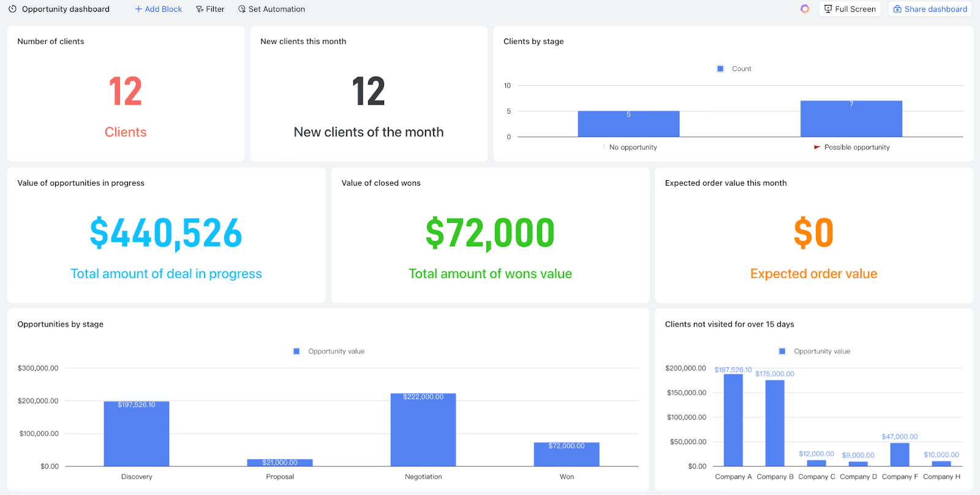Click the $0 expected order value
The height and width of the screenshot is (495, 980).
click(813, 233)
